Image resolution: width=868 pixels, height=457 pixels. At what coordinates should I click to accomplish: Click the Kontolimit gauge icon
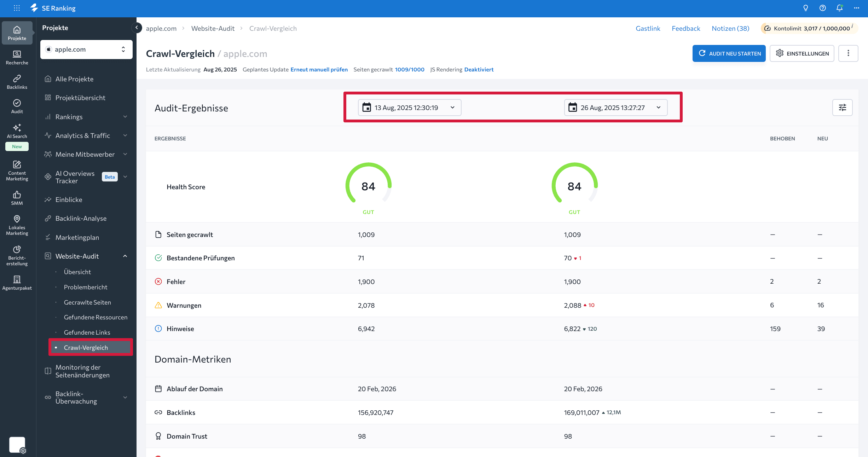click(768, 28)
